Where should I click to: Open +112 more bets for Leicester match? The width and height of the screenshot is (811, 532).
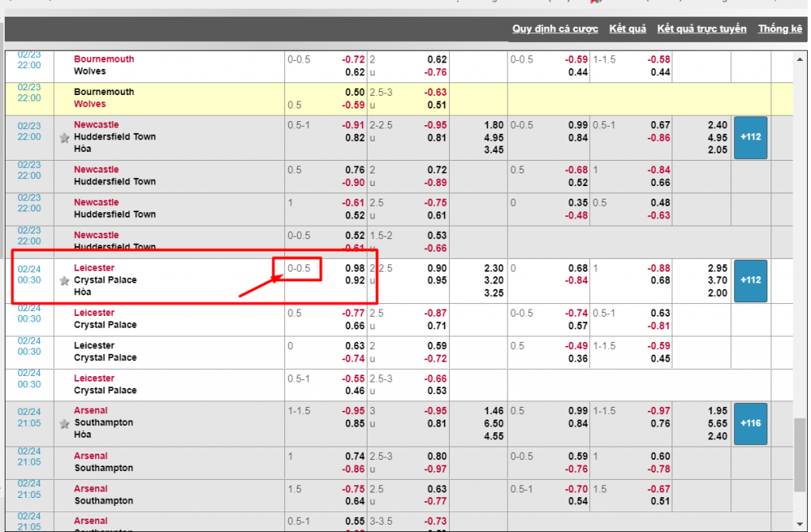[751, 281]
